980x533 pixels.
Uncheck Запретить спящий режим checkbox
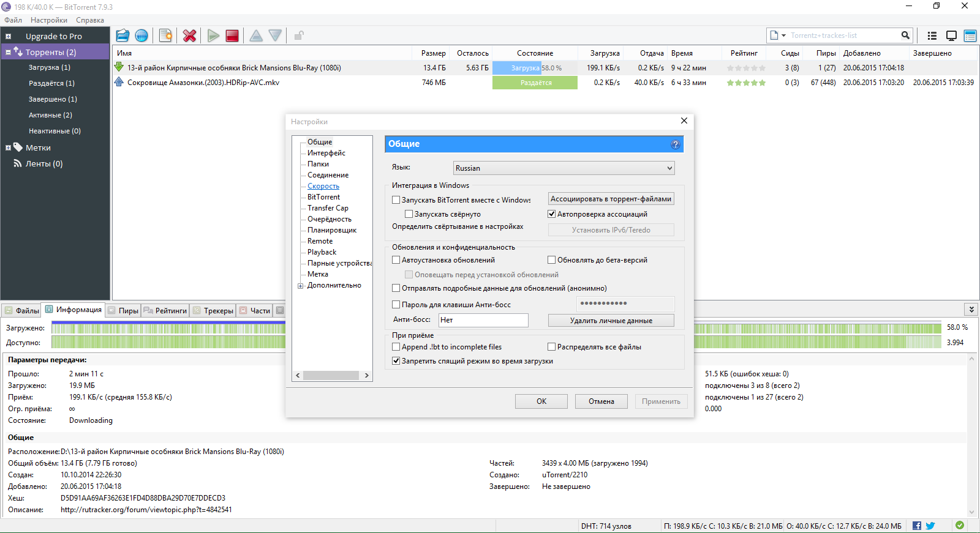[396, 361]
